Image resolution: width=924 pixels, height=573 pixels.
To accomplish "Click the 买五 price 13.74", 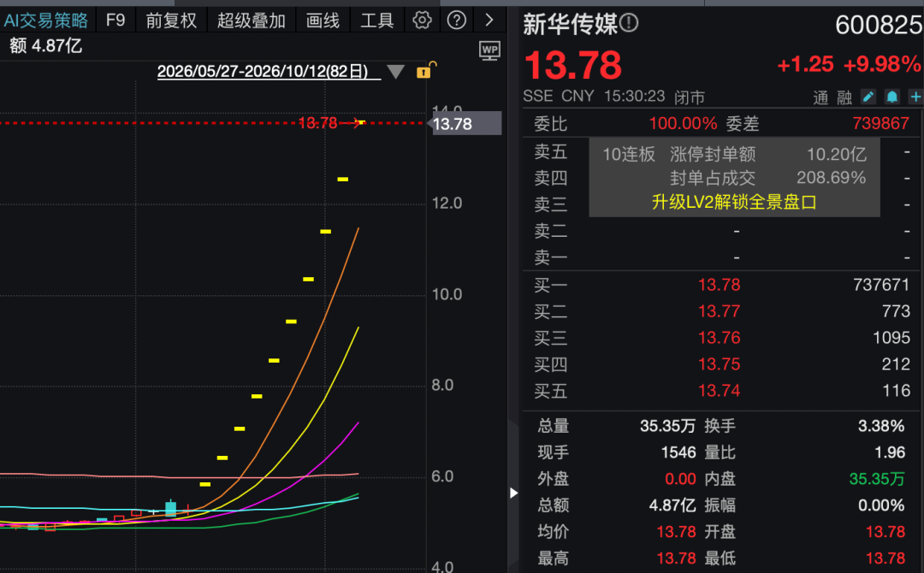I will coord(719,391).
